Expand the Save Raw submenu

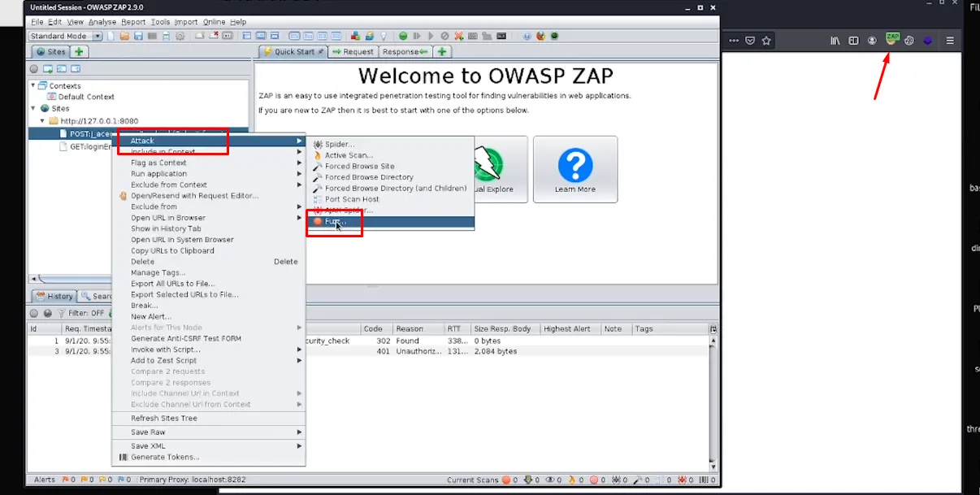(299, 432)
